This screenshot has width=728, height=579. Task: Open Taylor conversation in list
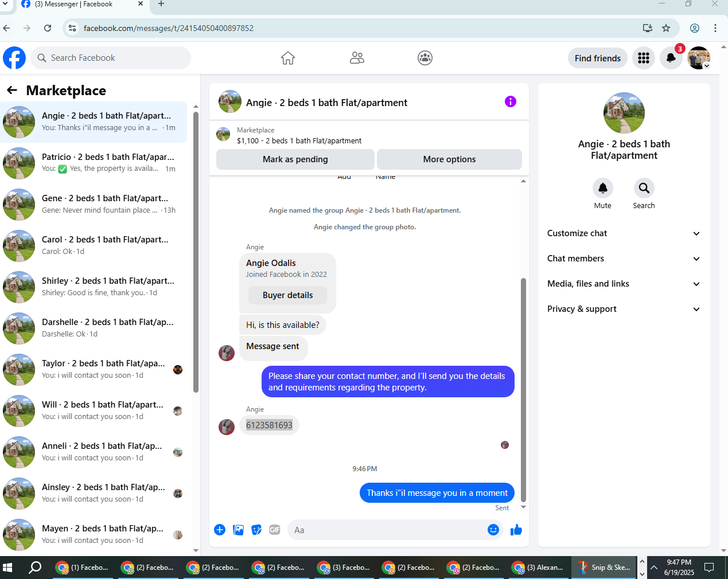94,369
